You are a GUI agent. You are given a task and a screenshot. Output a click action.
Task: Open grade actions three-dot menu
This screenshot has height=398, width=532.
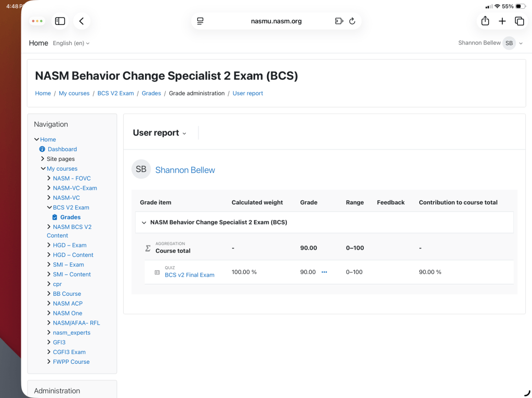tap(324, 272)
